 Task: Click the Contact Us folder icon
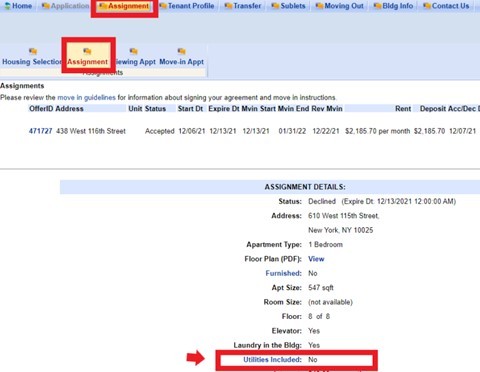[427, 6]
